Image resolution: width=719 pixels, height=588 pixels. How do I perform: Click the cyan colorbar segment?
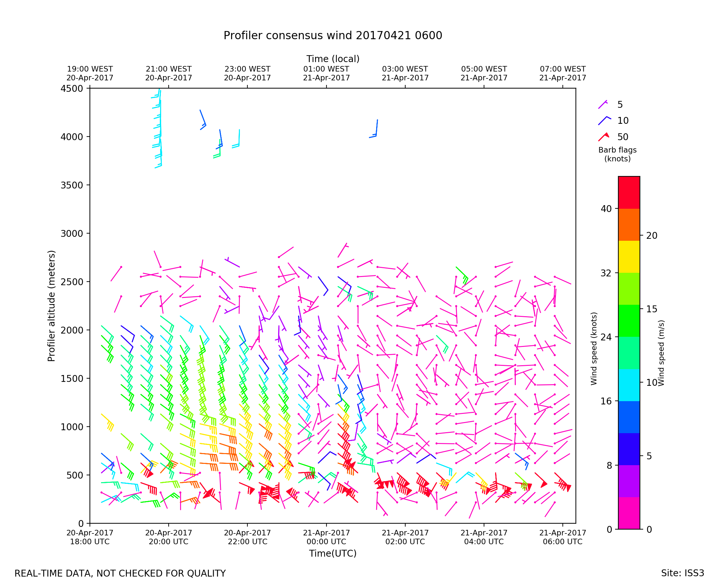point(629,385)
